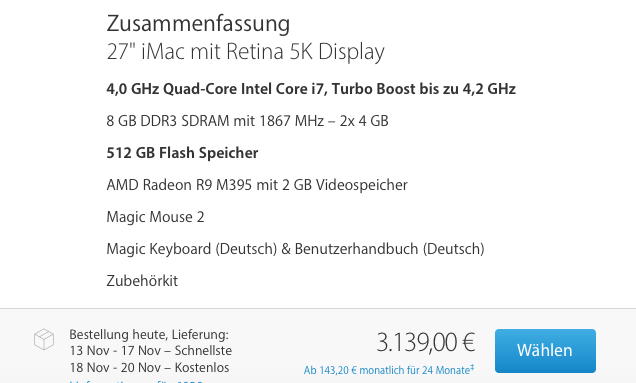Click the Bestellung heute, Lieferung label

click(x=149, y=335)
